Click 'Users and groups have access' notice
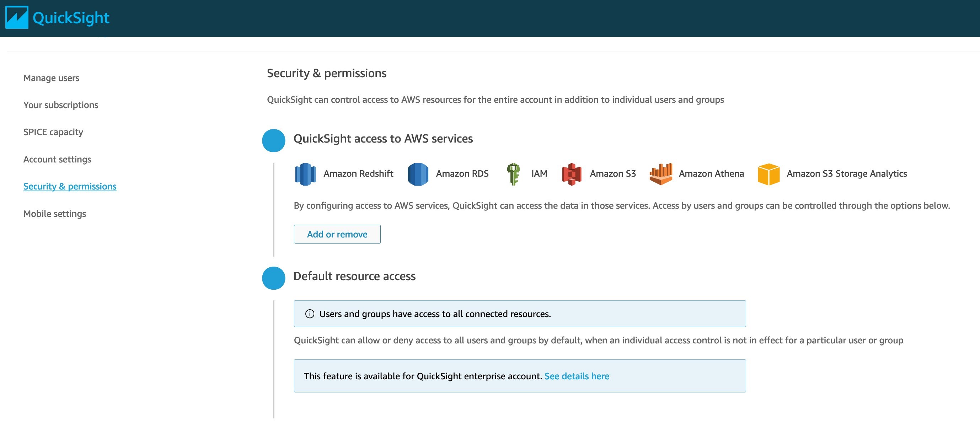 click(520, 314)
